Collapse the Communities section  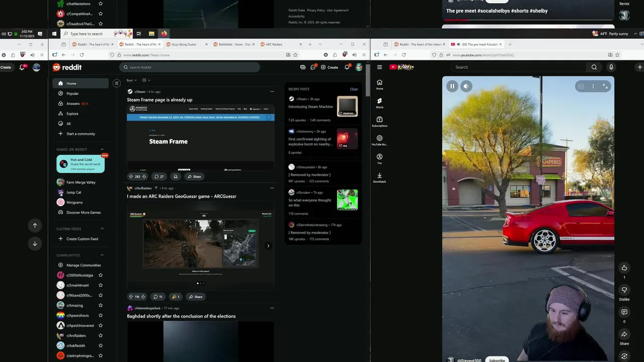102,255
